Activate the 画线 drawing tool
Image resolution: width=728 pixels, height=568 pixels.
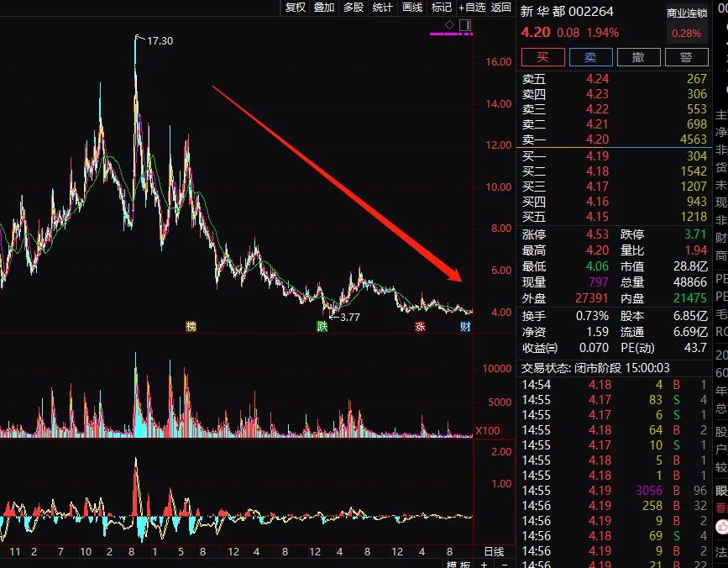point(412,7)
